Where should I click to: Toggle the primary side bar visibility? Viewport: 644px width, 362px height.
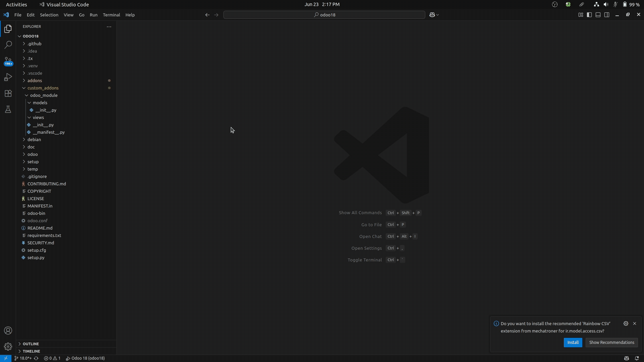point(589,15)
